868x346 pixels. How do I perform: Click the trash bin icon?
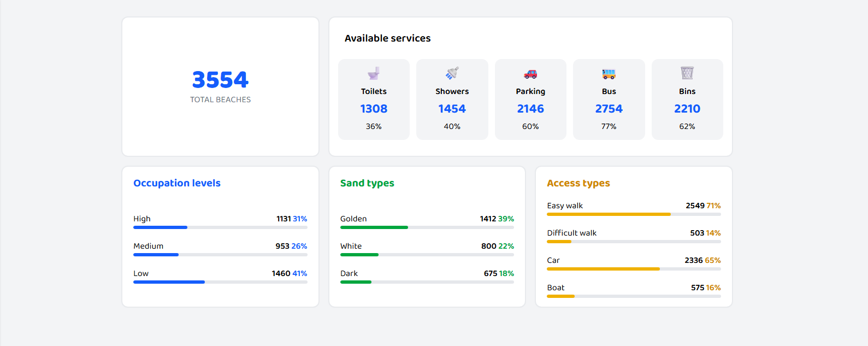[x=687, y=73]
